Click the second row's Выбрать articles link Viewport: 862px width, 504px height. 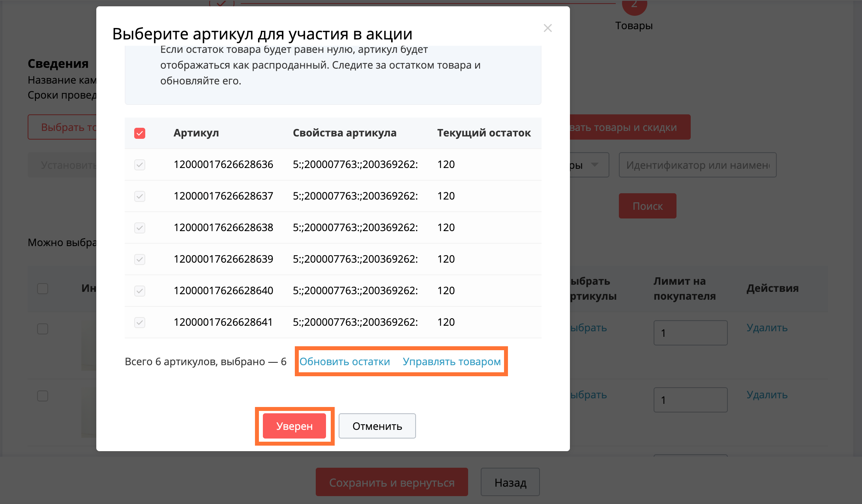(x=588, y=395)
